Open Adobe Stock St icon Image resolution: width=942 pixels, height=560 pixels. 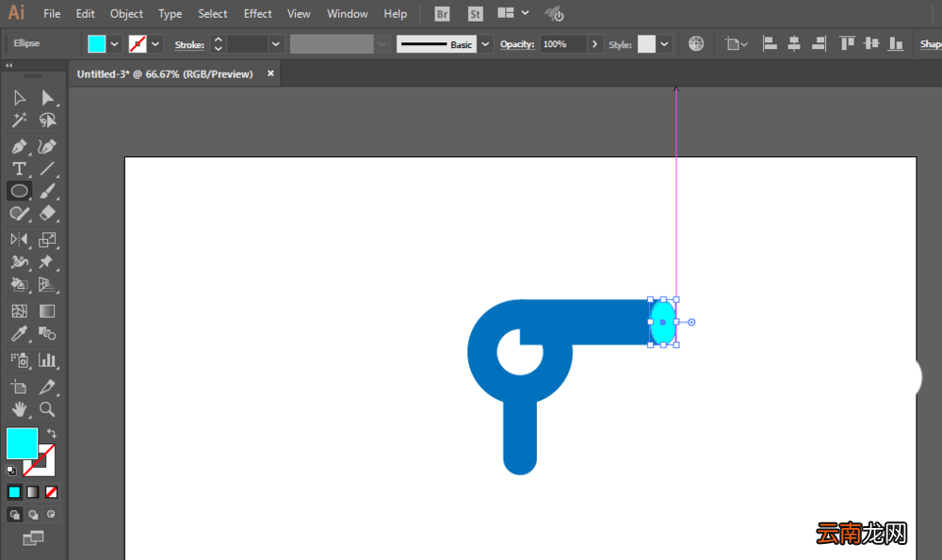pos(475,14)
